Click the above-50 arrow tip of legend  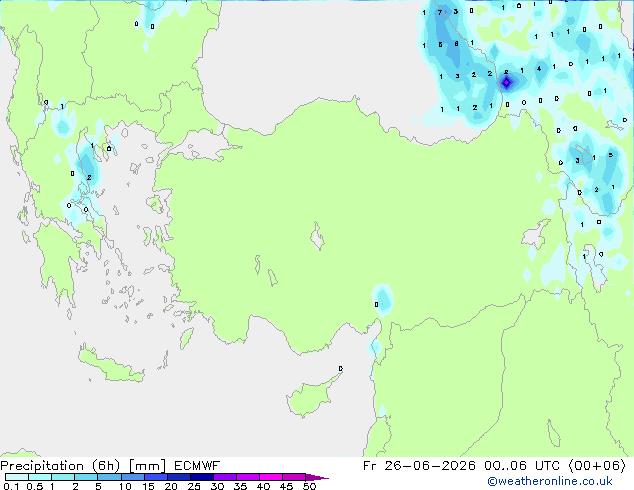pos(317,477)
